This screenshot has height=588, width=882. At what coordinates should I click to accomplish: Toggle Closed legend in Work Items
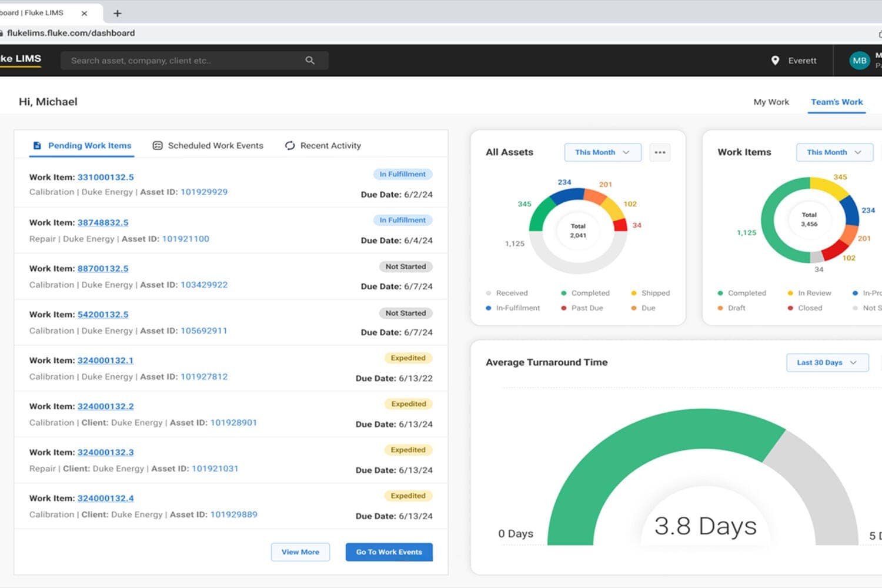point(805,308)
